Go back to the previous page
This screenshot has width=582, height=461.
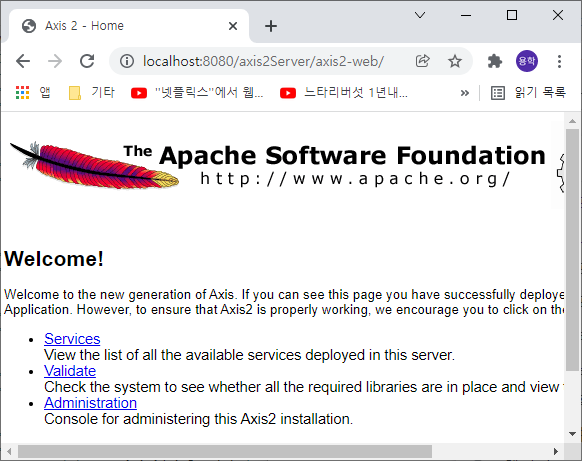click(x=23, y=61)
